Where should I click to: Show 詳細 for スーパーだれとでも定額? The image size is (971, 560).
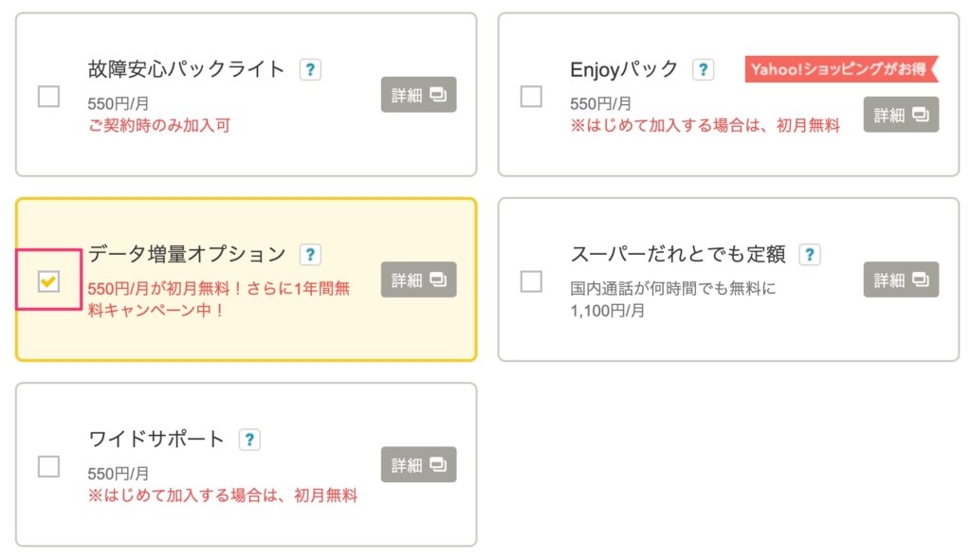tap(901, 280)
